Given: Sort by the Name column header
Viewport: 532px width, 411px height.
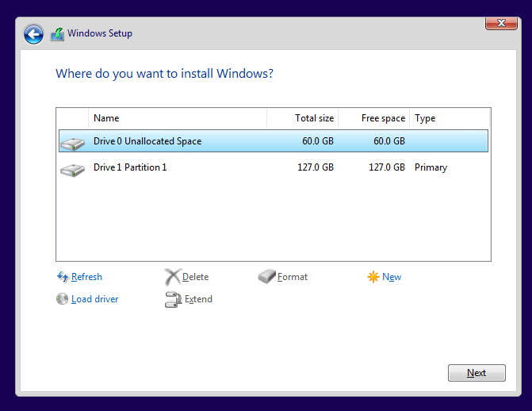Looking at the screenshot, I should click(178, 118).
